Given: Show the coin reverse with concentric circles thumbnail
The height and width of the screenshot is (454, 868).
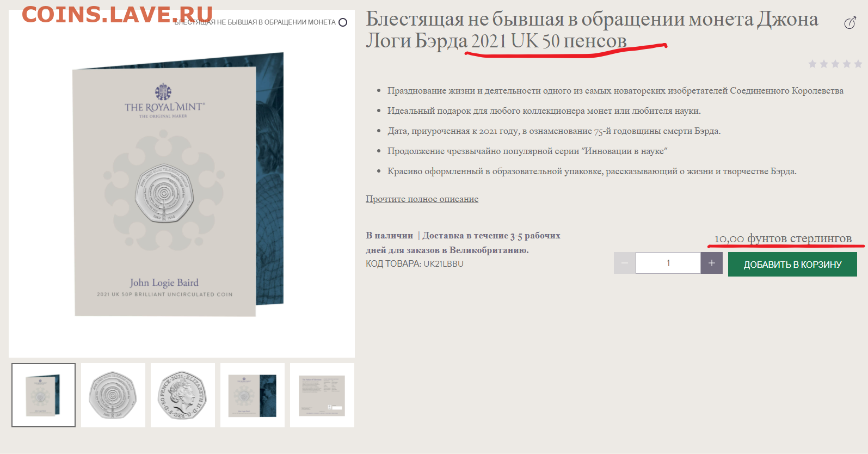Looking at the screenshot, I should click(113, 395).
